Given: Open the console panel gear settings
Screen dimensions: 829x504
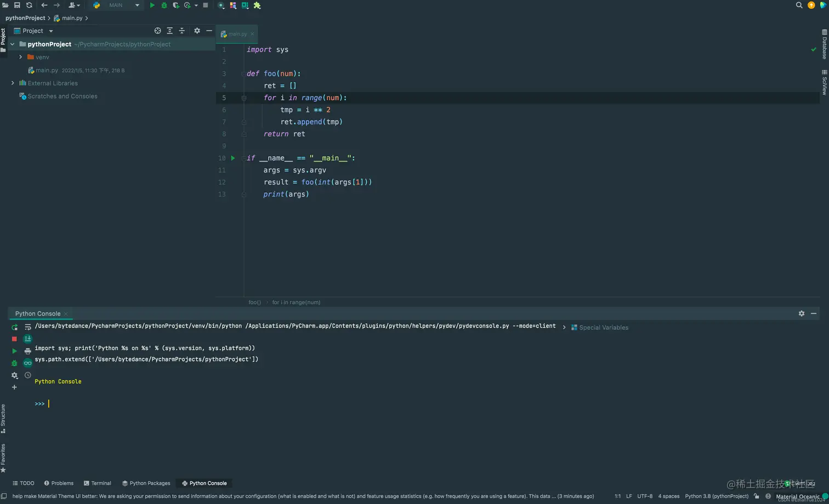Looking at the screenshot, I should tap(802, 313).
